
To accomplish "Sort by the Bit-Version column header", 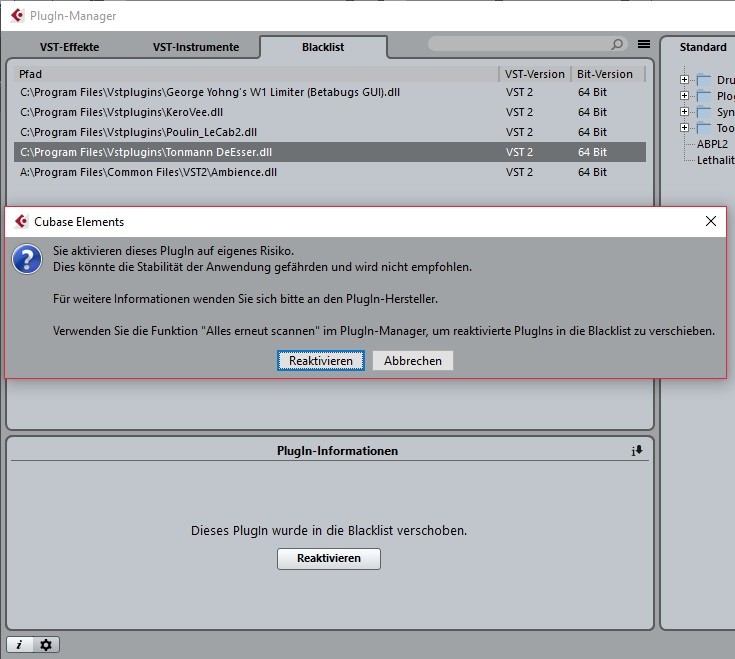I will tap(608, 74).
